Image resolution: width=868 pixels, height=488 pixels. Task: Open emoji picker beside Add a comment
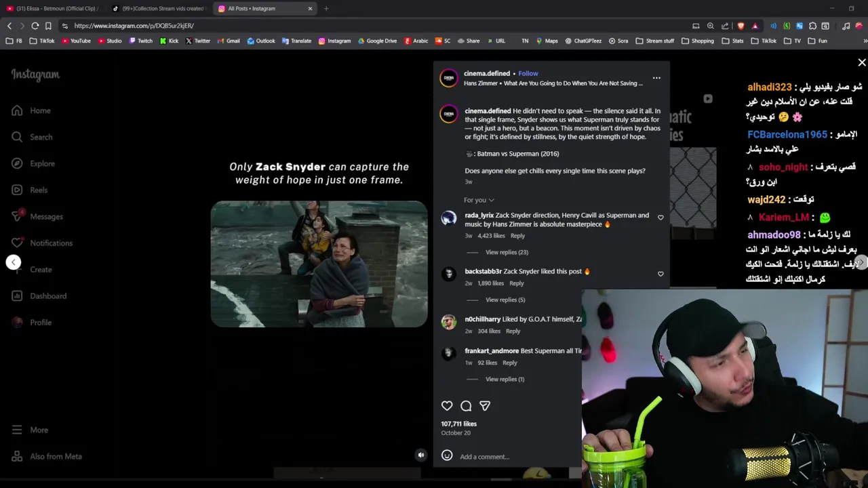447,455
